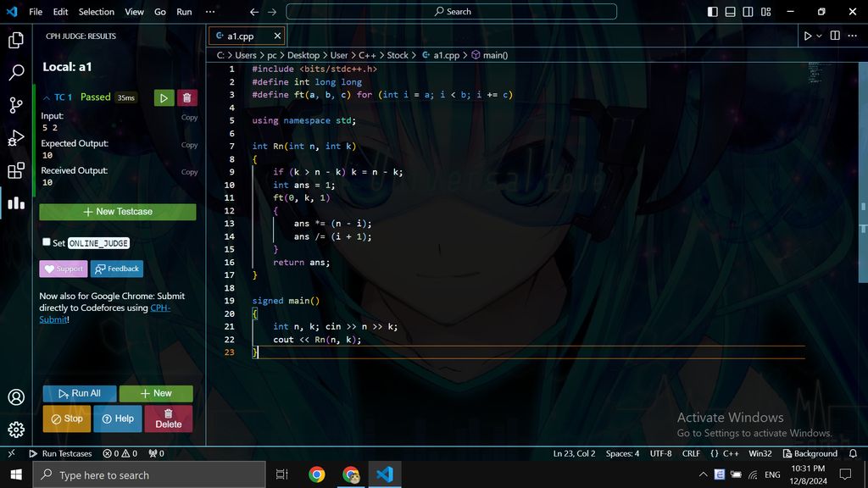Screen dimensions: 868x488
Task: Open the Go menu
Action: click(160, 12)
